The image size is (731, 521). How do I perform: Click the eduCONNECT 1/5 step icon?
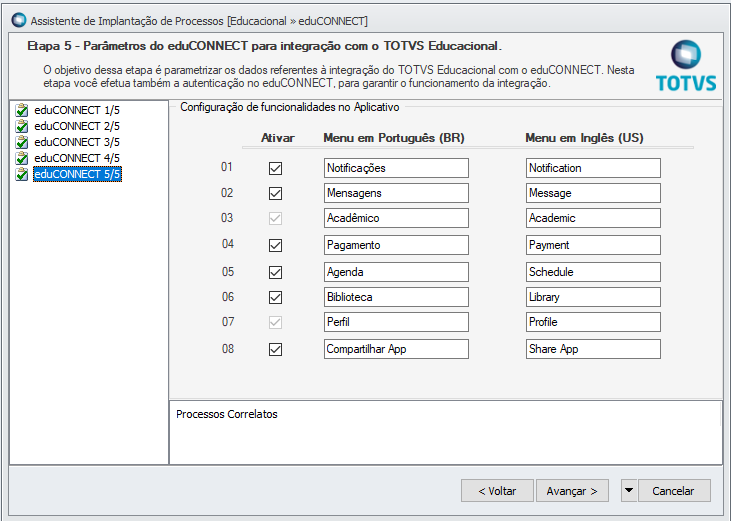pos(22,110)
